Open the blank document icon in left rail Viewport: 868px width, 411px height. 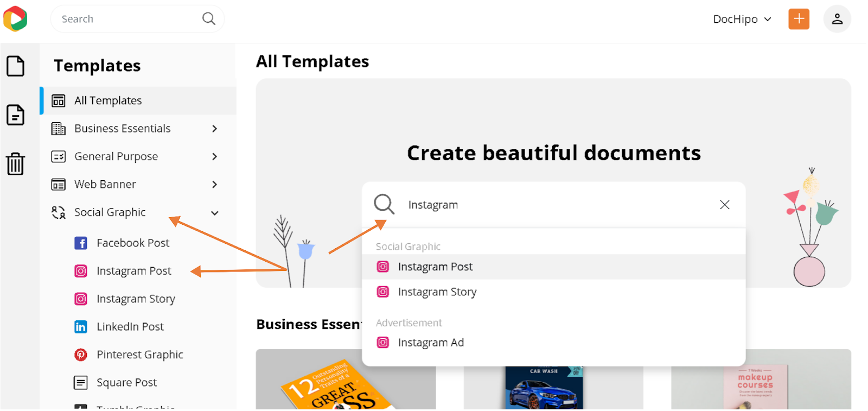pos(15,66)
